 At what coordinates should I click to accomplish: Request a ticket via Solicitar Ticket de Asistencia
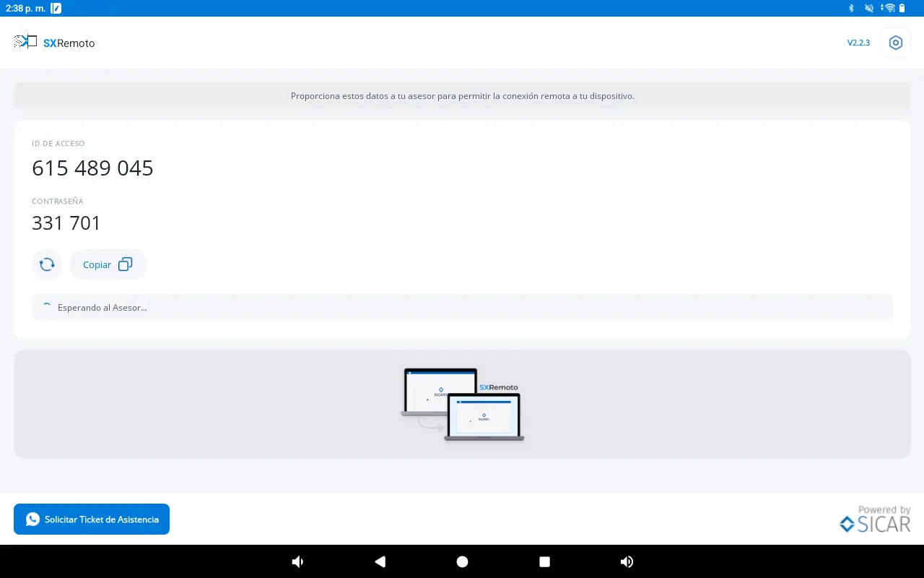(x=92, y=519)
